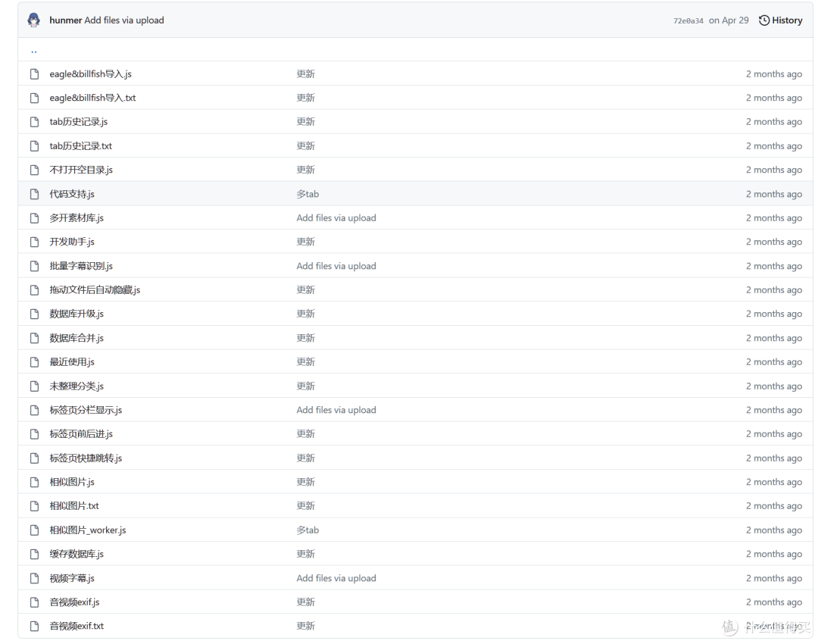Click file icon beside 开发助手.js
Screen dimensions: 818x644
pos(34,242)
